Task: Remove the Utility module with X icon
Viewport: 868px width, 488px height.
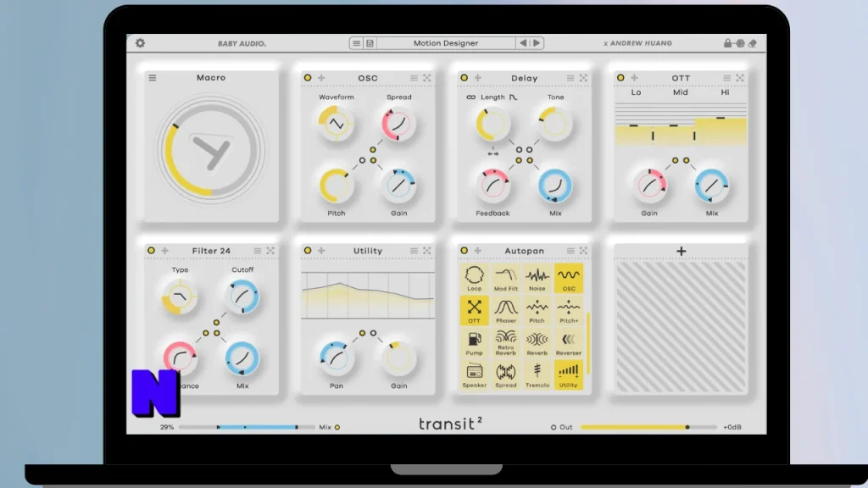Action: [x=427, y=251]
